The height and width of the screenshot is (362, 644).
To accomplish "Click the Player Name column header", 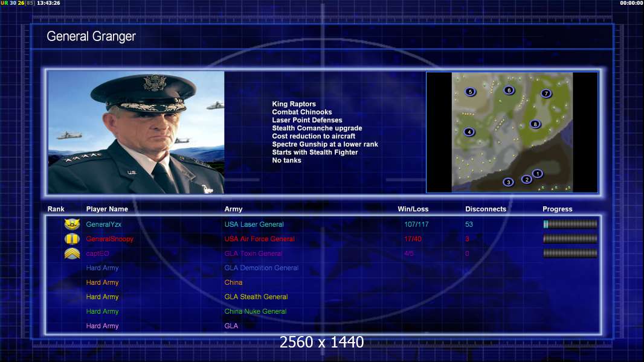I will (107, 209).
